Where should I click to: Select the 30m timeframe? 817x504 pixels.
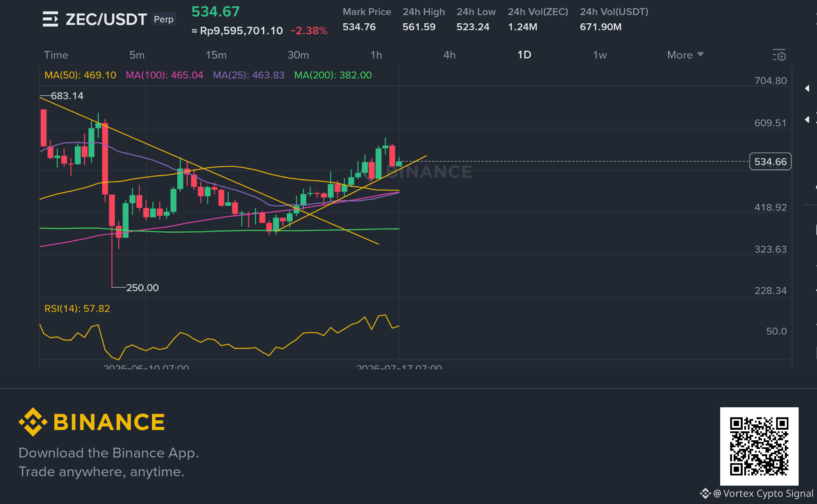[x=298, y=55]
